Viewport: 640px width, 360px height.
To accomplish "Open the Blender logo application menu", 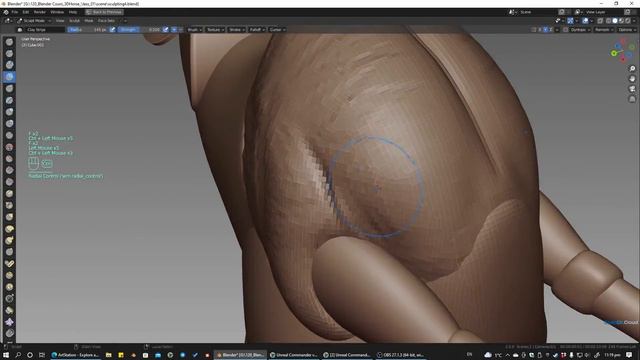I will click(6, 12).
